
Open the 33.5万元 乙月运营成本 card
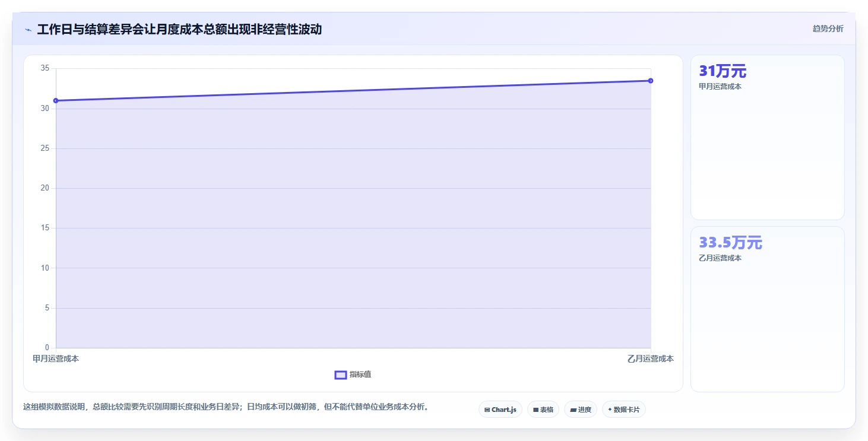[x=768, y=309]
